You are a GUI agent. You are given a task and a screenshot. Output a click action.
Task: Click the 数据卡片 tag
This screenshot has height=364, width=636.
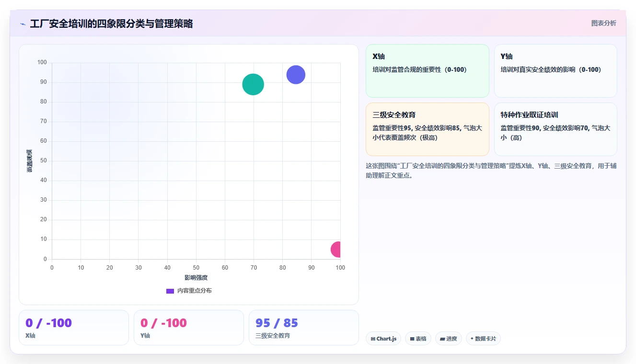483,339
